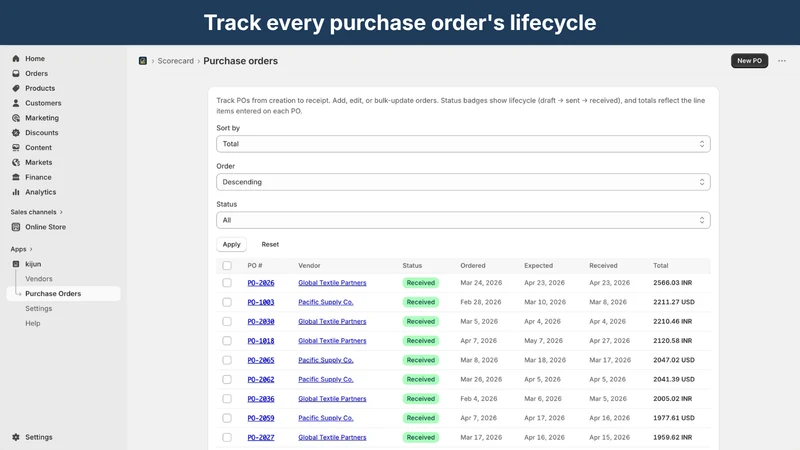Open the Help item under kijun

pyautogui.click(x=33, y=323)
